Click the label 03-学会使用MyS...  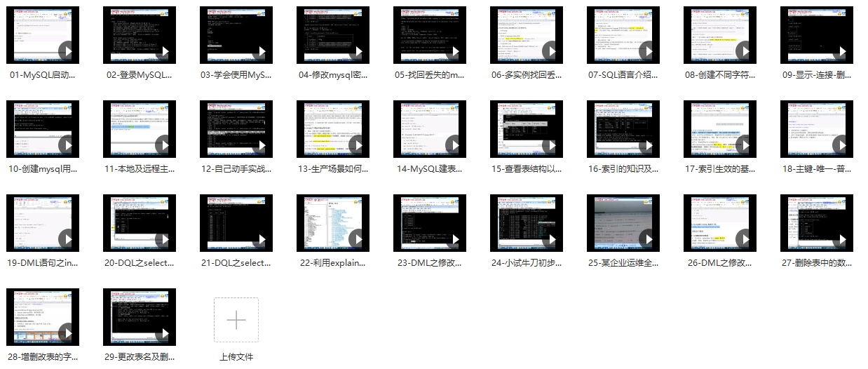(x=236, y=74)
